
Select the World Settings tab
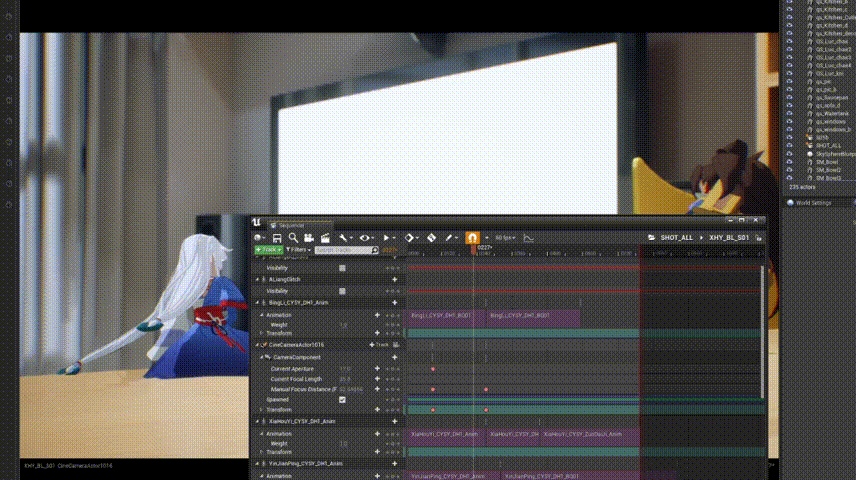(813, 203)
